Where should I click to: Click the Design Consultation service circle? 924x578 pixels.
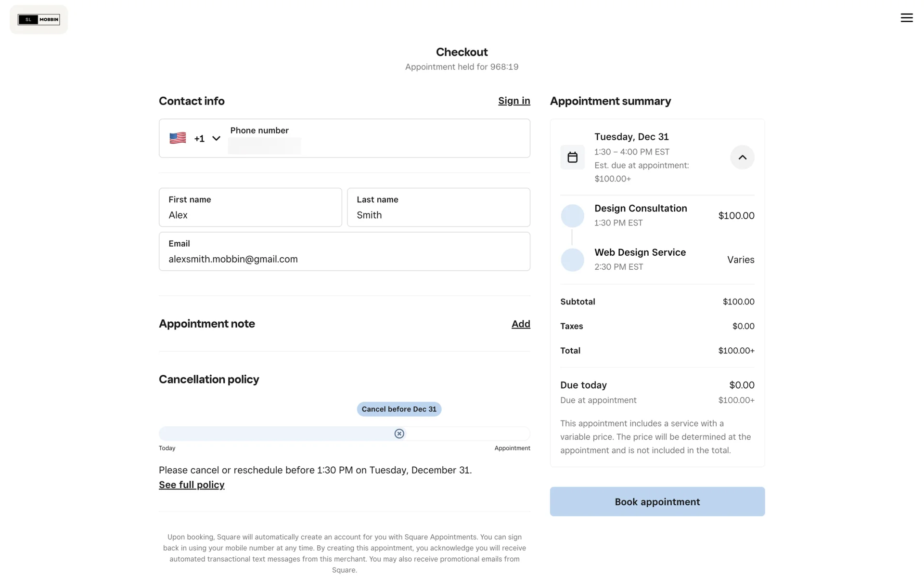coord(572,216)
